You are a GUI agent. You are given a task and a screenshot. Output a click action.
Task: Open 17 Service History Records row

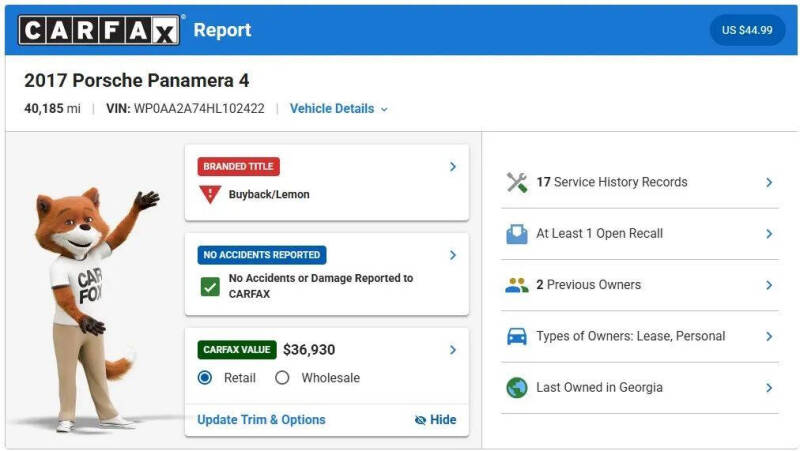tap(640, 182)
